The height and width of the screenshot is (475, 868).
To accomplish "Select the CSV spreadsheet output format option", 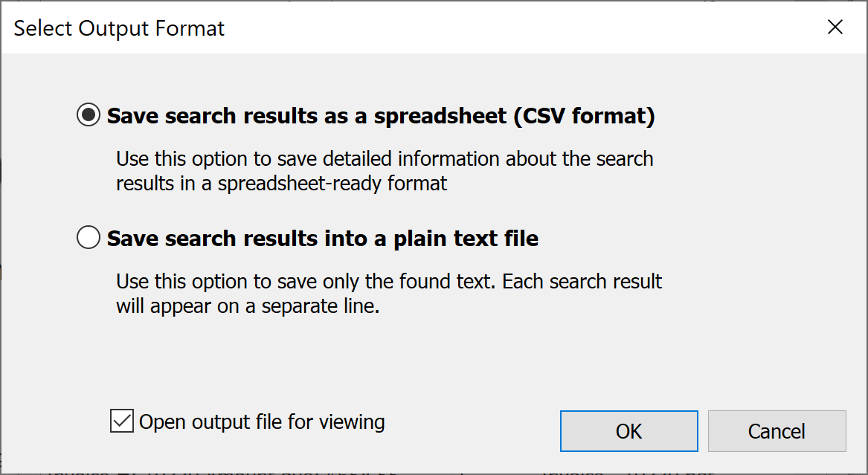I will coord(88,115).
